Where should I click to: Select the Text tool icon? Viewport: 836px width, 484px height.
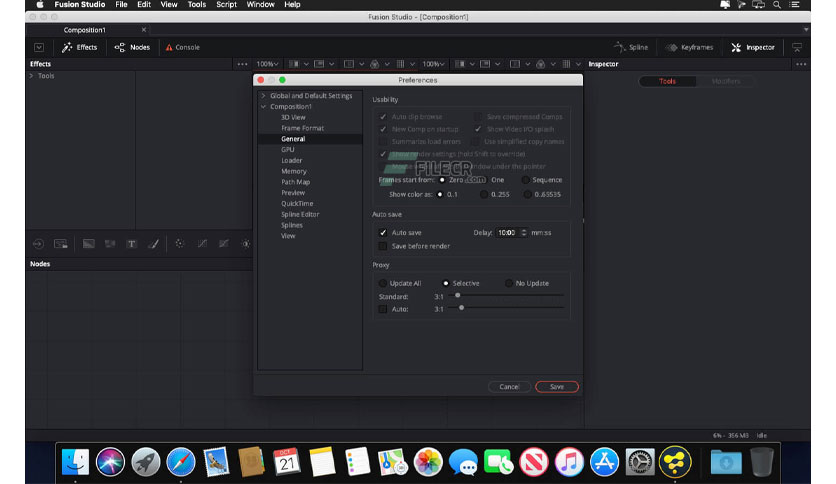tap(131, 244)
